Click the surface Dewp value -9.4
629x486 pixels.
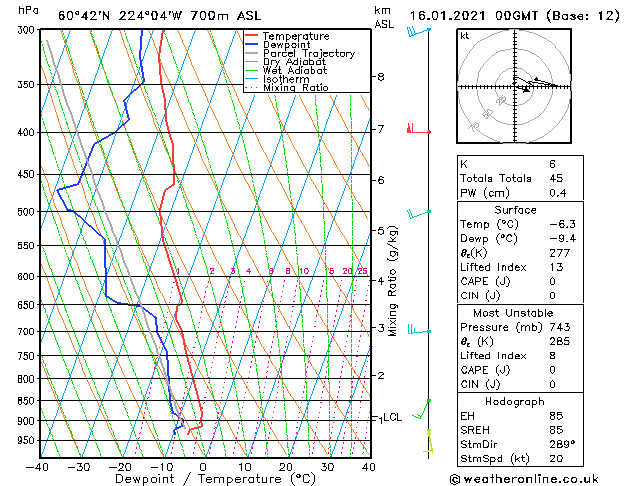click(x=563, y=239)
